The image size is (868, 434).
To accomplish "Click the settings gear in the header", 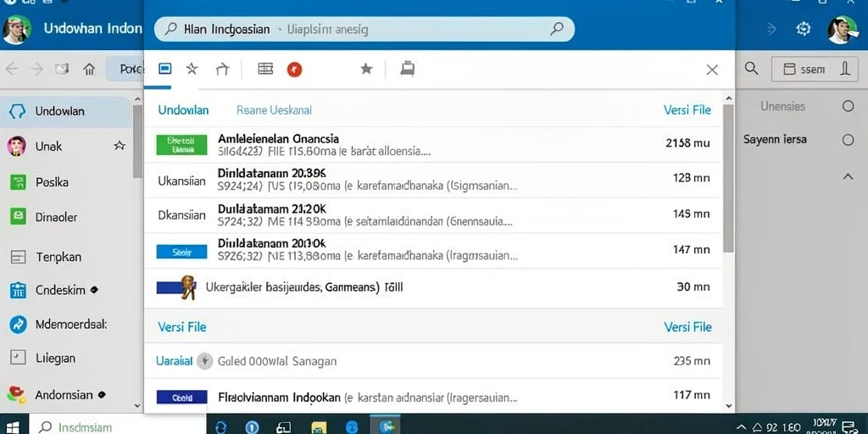I will pos(804,29).
